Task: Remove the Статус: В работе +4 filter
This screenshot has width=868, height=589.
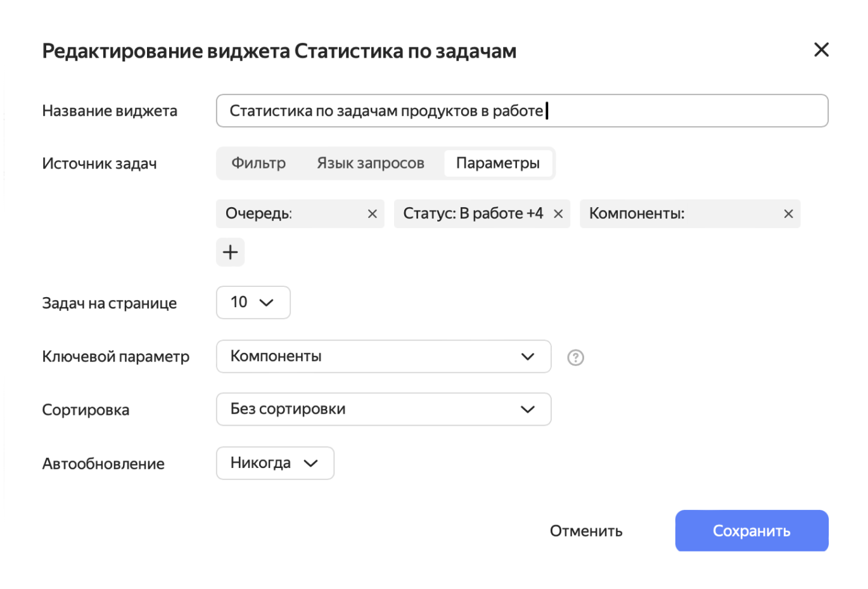Action: tap(558, 213)
